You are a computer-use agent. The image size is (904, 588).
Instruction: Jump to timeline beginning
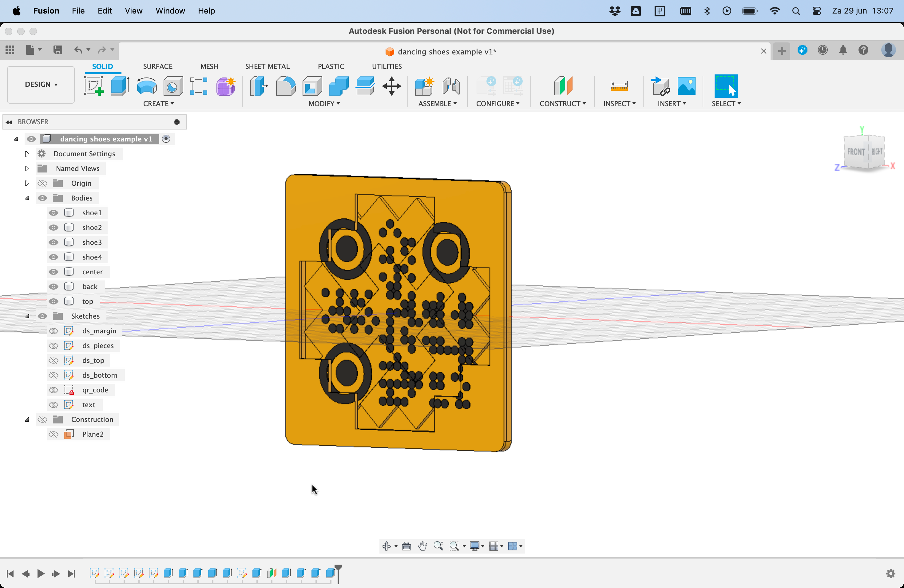pos(10,574)
